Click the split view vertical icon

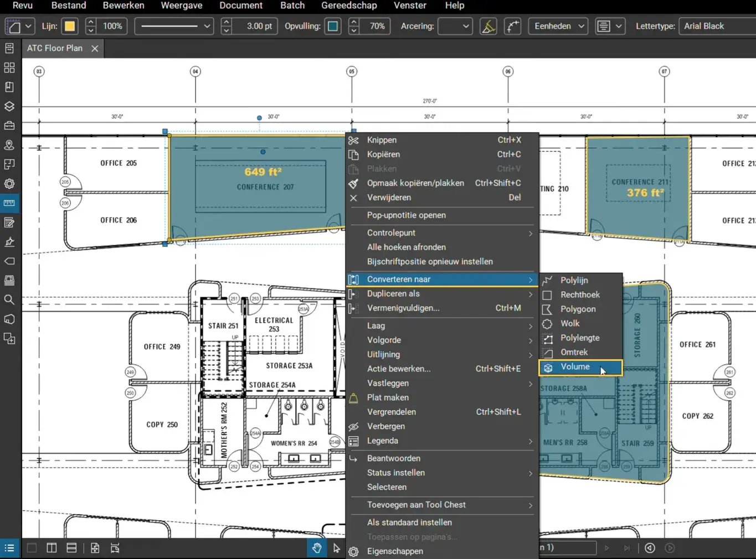click(x=52, y=548)
